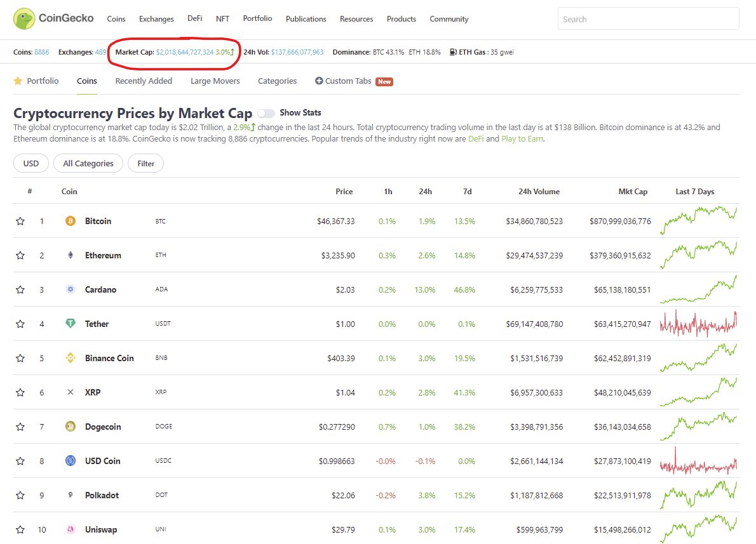Expand the All Categories dropdown

[x=88, y=163]
